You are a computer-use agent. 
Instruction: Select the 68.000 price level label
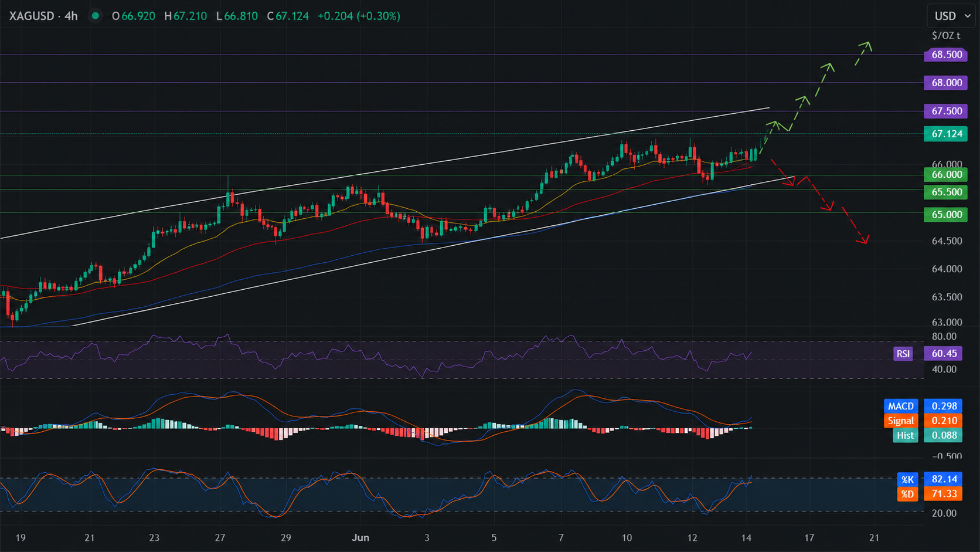point(946,83)
